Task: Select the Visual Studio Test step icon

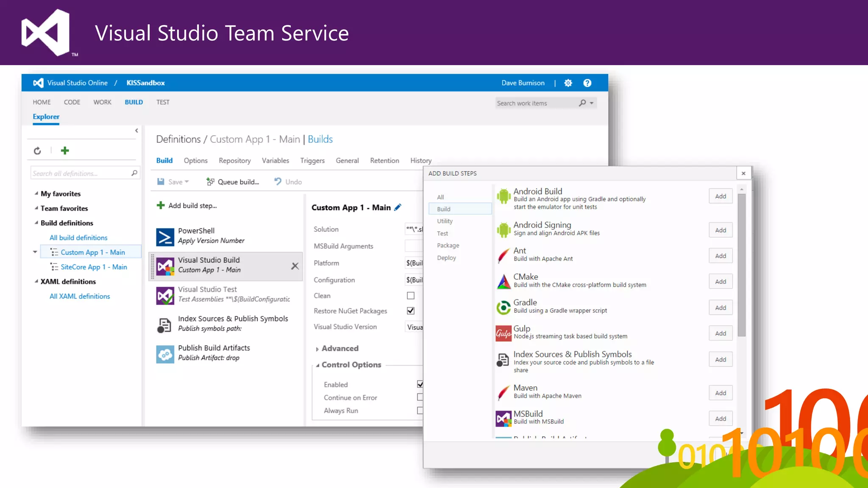Action: [x=165, y=296]
